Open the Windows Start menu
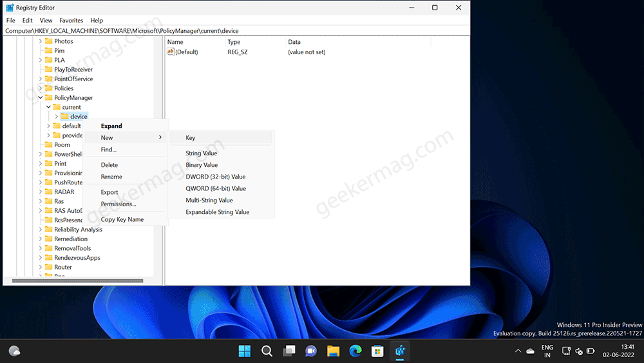The height and width of the screenshot is (363, 644). (244, 351)
